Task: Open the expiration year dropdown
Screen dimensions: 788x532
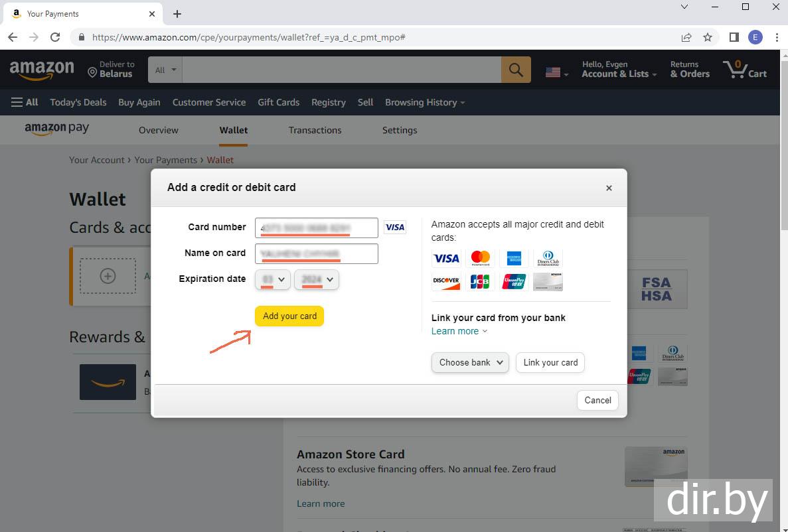Action: 317,280
